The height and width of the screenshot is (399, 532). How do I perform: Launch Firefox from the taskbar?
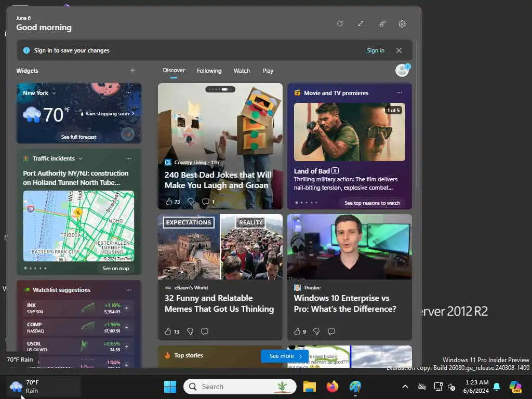332,387
